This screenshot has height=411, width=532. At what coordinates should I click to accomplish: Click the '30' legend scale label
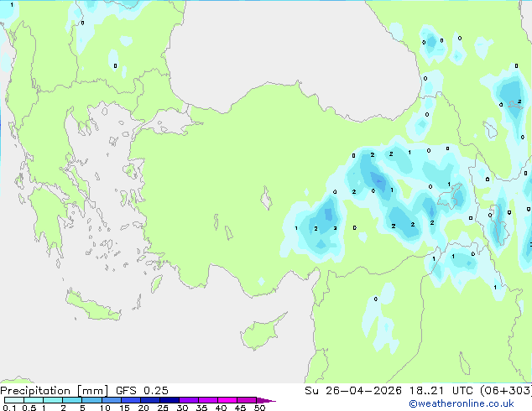tap(182, 408)
